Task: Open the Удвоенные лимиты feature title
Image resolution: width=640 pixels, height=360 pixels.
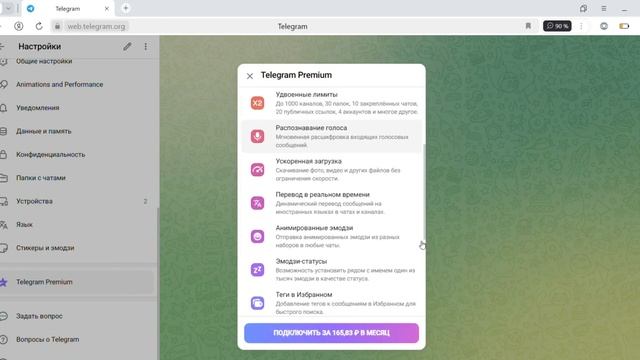Action: 306,95
